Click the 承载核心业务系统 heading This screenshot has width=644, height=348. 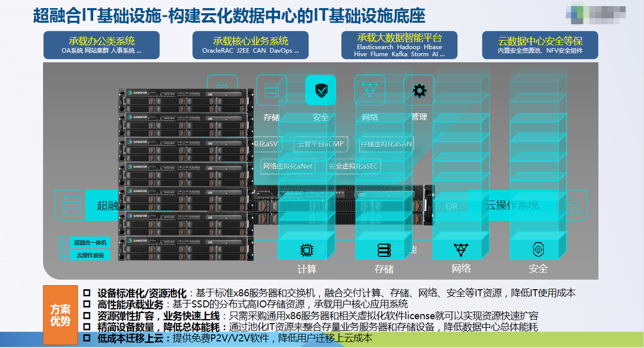[251, 41]
